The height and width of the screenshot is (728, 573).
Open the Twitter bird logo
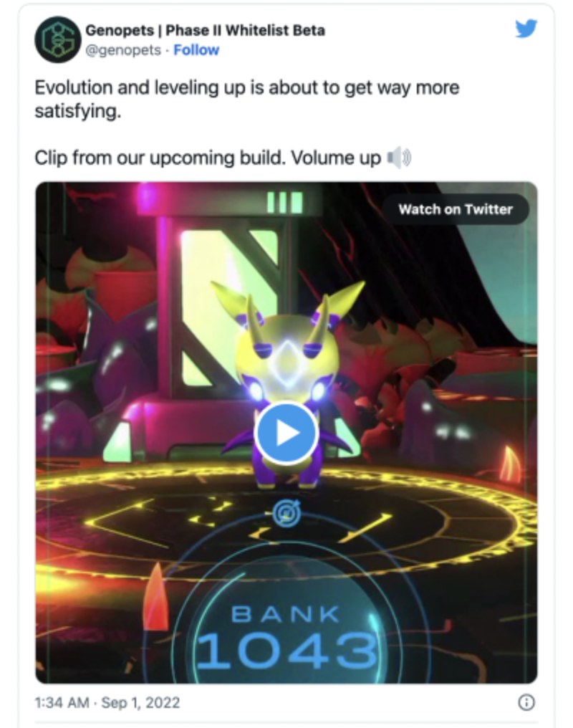526,29
